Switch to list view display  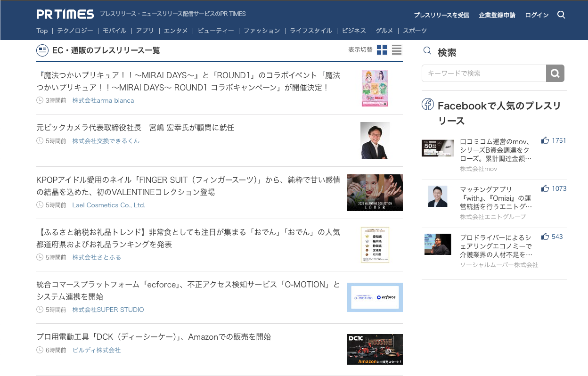397,49
